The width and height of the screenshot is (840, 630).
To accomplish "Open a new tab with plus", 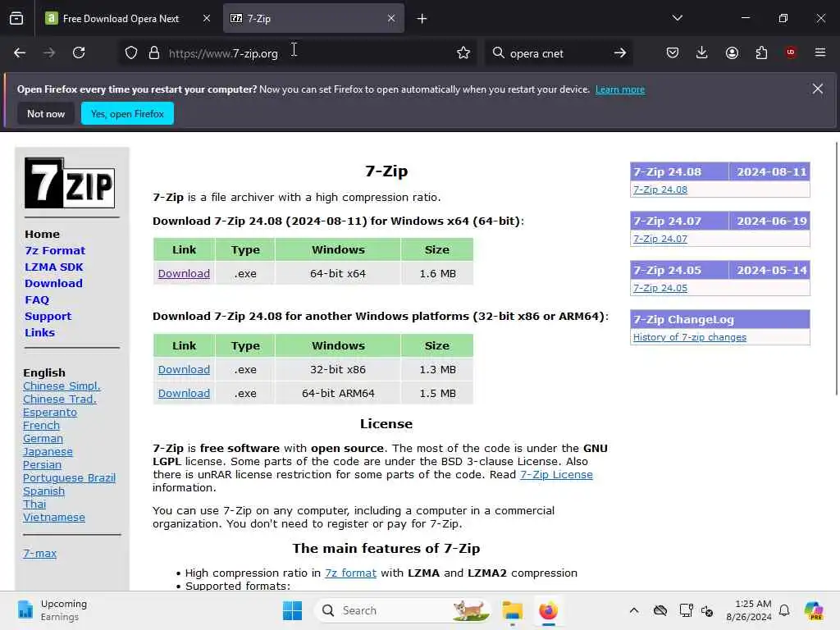I will pos(422,19).
